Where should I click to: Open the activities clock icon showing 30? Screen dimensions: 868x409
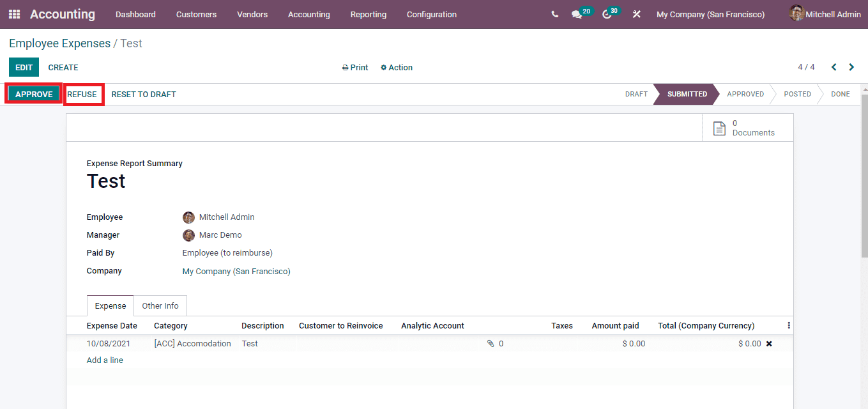605,14
